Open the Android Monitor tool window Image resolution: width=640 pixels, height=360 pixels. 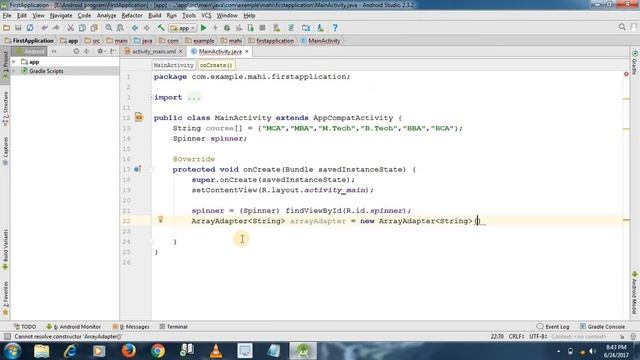[x=73, y=327]
